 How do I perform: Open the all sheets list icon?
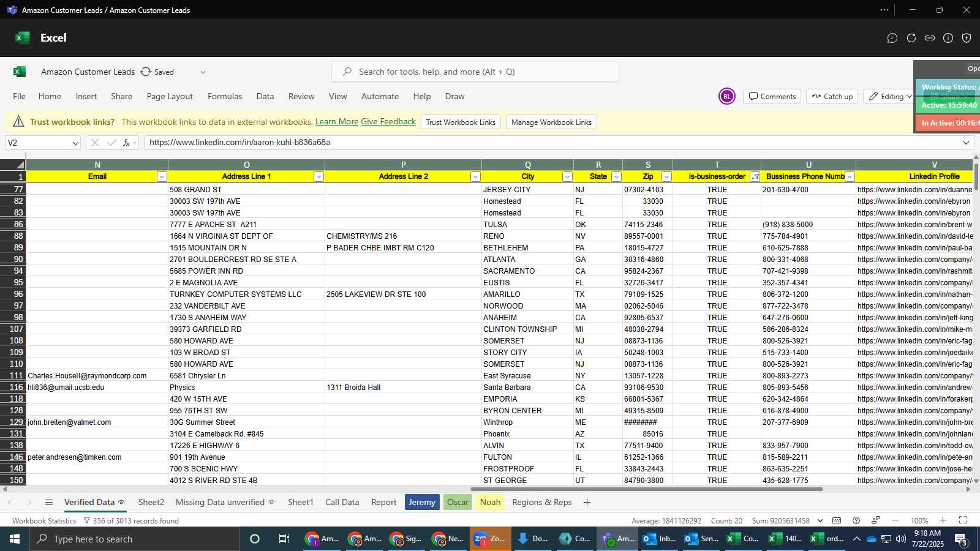click(49, 502)
